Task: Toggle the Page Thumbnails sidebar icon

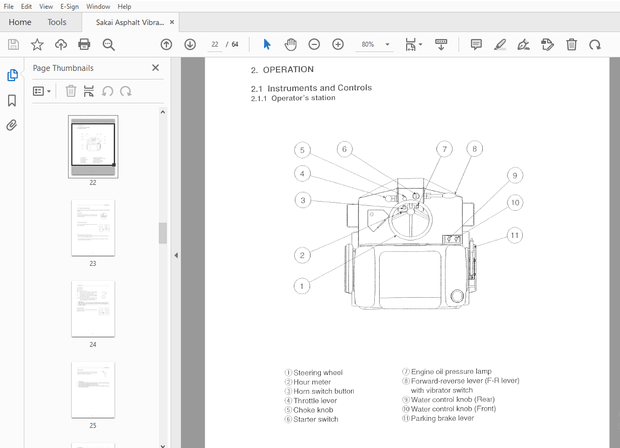Action: click(x=12, y=75)
